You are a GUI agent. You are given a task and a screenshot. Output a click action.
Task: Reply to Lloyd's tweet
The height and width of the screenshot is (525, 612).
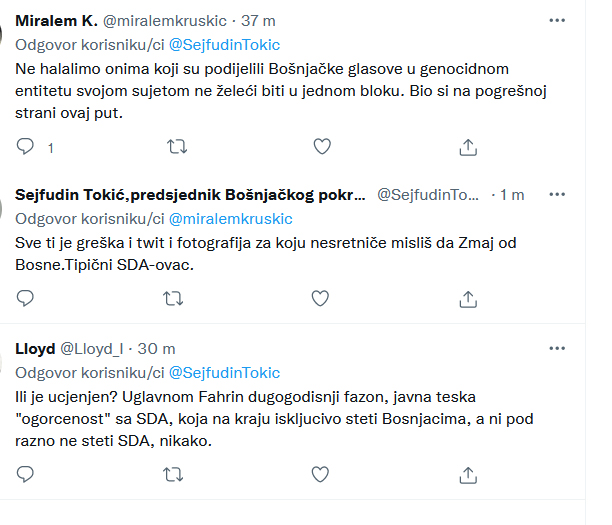[27, 474]
